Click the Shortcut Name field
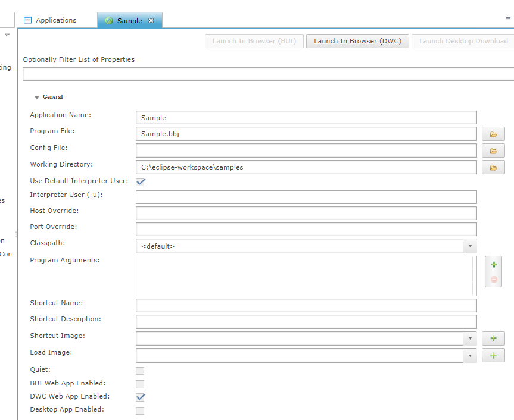The width and height of the screenshot is (514, 420). click(306, 305)
